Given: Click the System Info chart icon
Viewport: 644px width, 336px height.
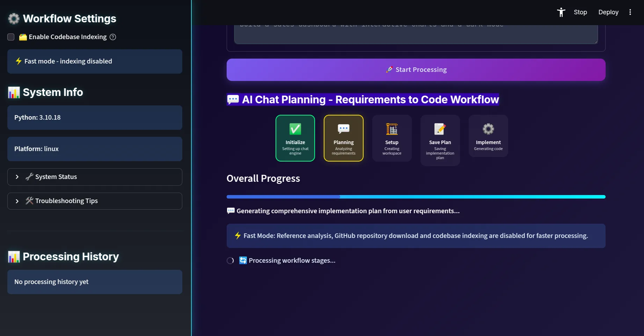Looking at the screenshot, I should click(x=14, y=92).
